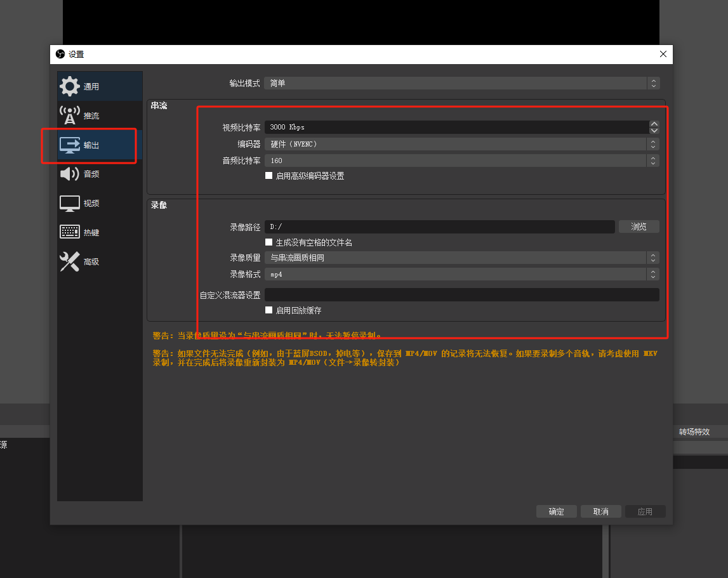
Task: Expand the 输出模式 dropdown
Action: pyautogui.click(x=461, y=83)
